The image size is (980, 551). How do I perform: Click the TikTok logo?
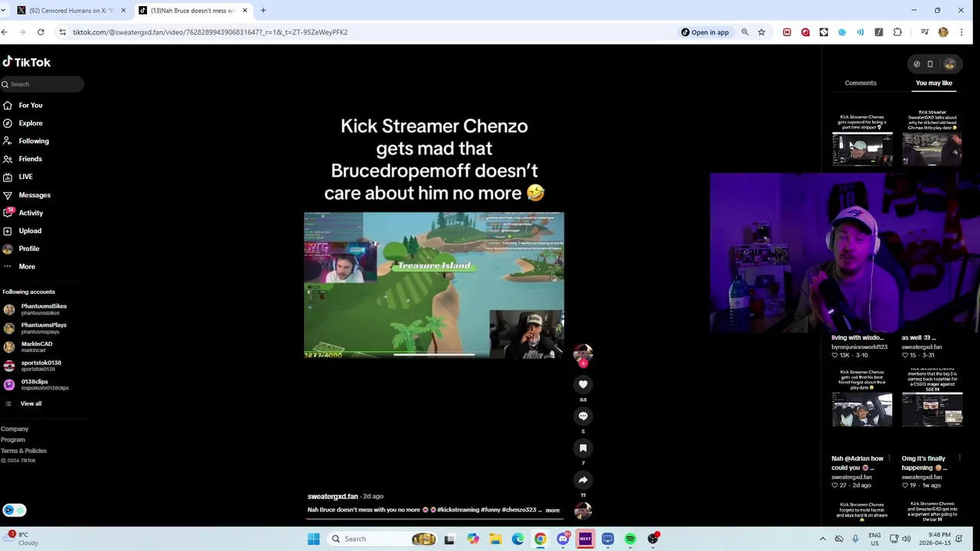click(27, 62)
